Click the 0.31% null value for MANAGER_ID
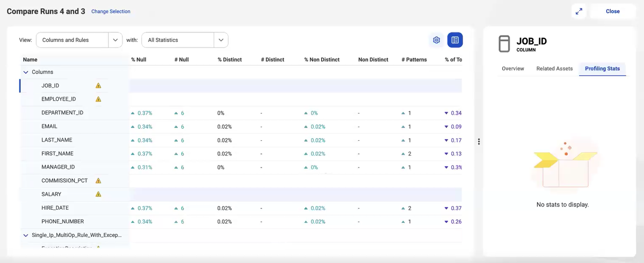The height and width of the screenshot is (263, 644). tap(145, 168)
